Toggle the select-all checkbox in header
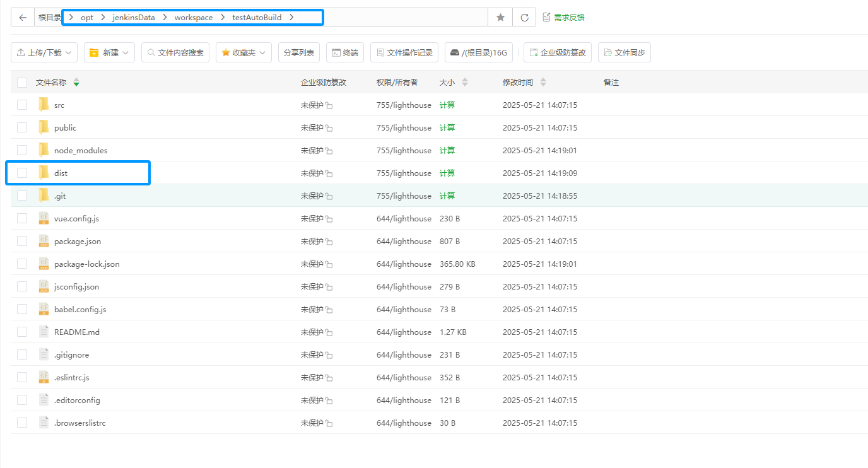Screen dimensions: 868x468 pos(22,83)
